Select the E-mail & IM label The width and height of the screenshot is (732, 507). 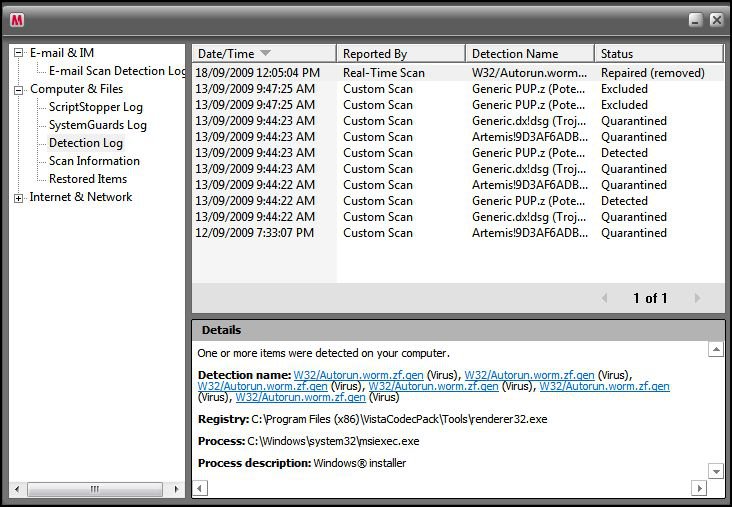pos(62,53)
